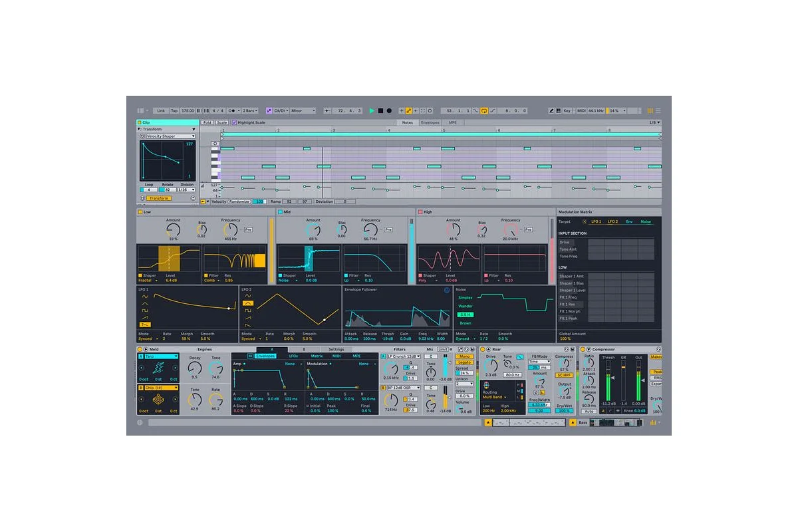
Task: Switch to the Envelopes tab in clip view
Action: [x=430, y=122]
